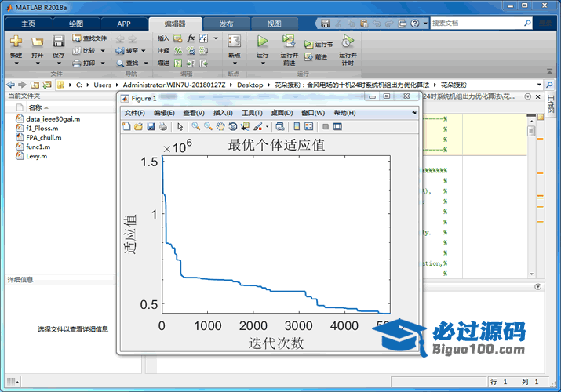561x392 pixels.
Task: Click the save figure disk icon
Action: point(151,126)
